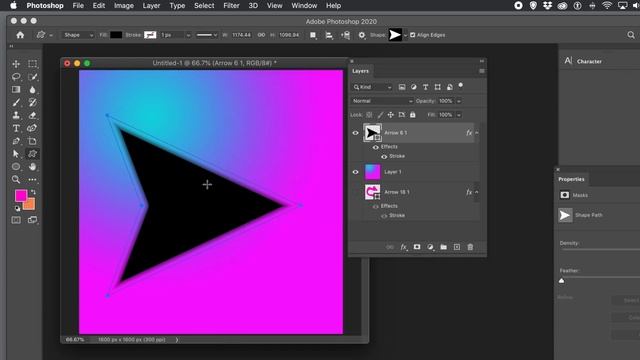Open the Layer menu
The image size is (640, 360).
(x=151, y=6)
